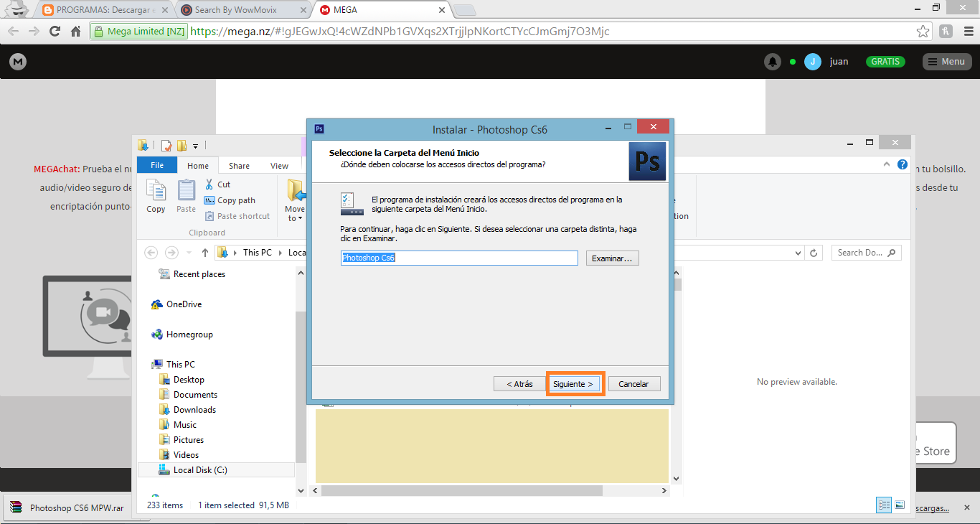Screen dimensions: 980x524
Task: Reload the page in Chrome
Action: coord(55,32)
